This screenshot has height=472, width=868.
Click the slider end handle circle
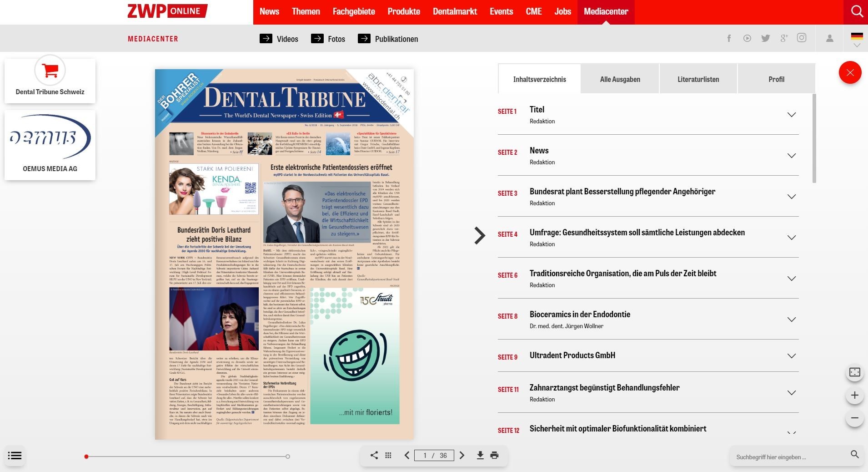click(288, 457)
